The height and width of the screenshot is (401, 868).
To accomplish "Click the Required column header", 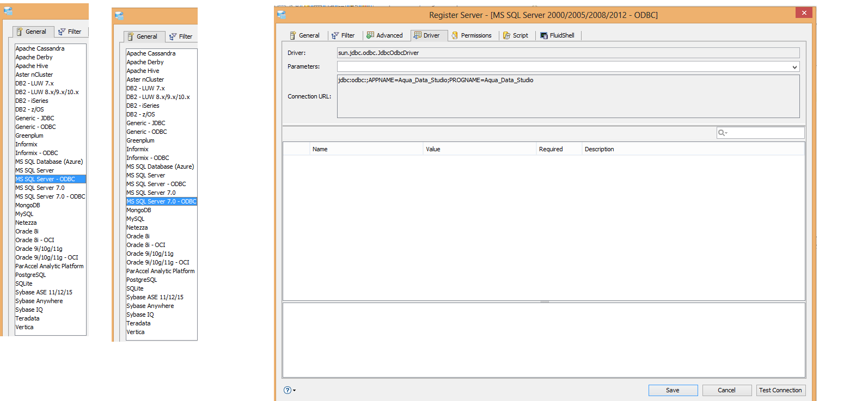I will click(x=559, y=149).
